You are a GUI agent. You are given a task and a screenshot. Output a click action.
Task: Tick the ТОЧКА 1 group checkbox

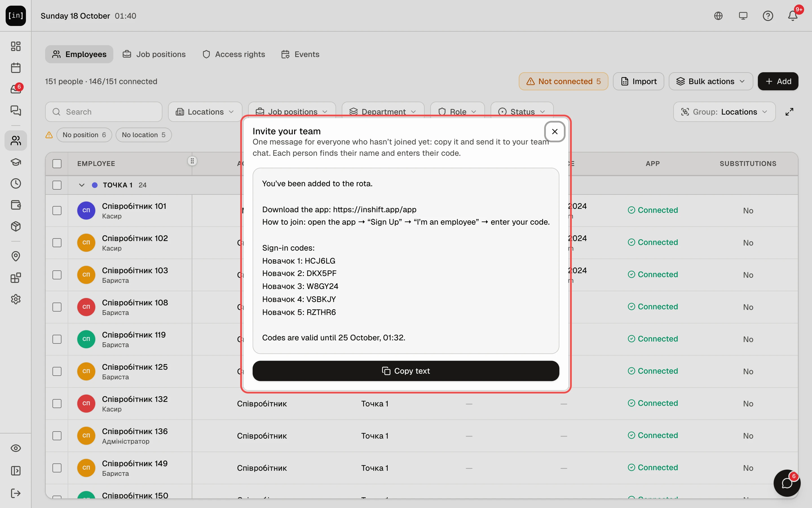coord(57,185)
